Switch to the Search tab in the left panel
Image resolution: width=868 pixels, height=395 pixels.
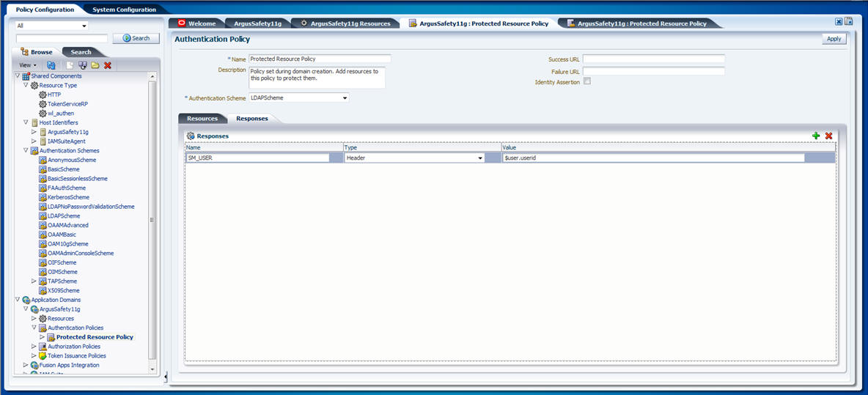coord(81,52)
